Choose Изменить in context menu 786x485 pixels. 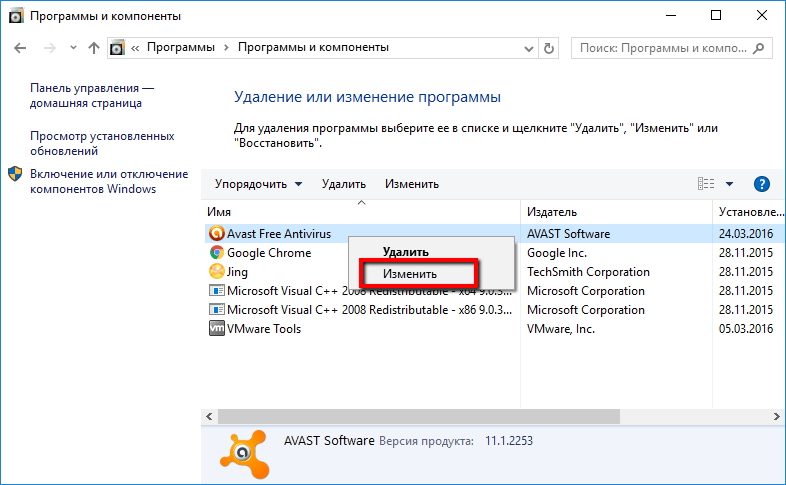[410, 274]
